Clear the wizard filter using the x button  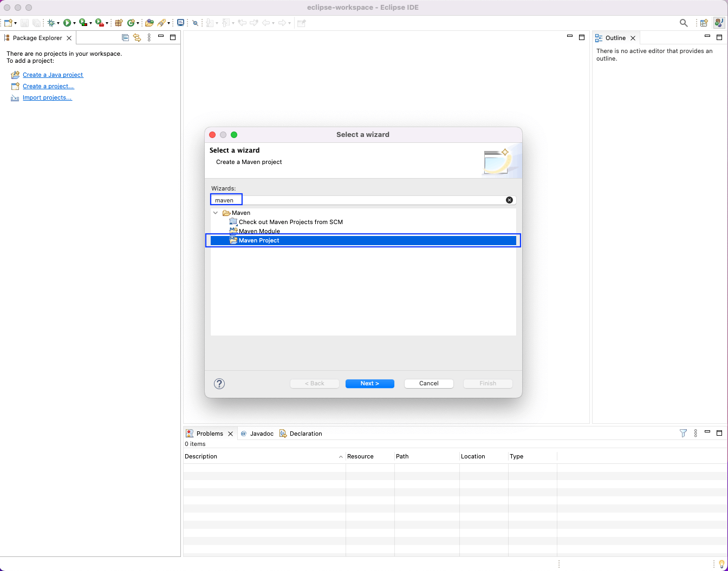click(x=509, y=200)
